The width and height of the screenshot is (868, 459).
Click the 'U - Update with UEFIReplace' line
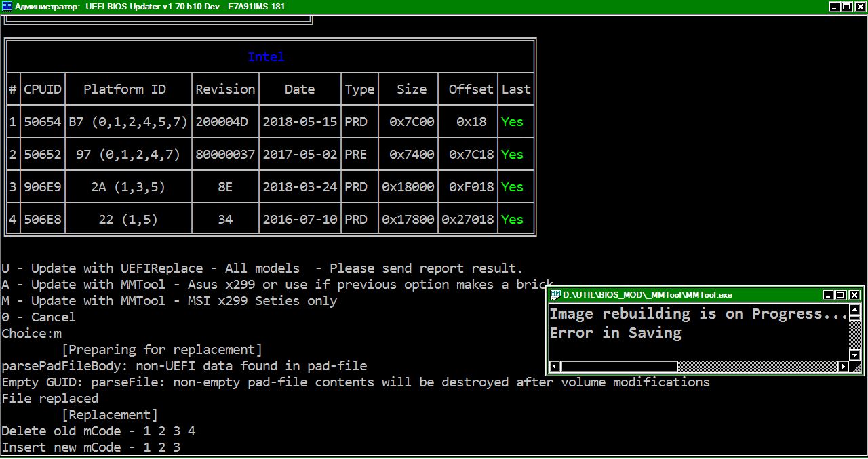(262, 268)
